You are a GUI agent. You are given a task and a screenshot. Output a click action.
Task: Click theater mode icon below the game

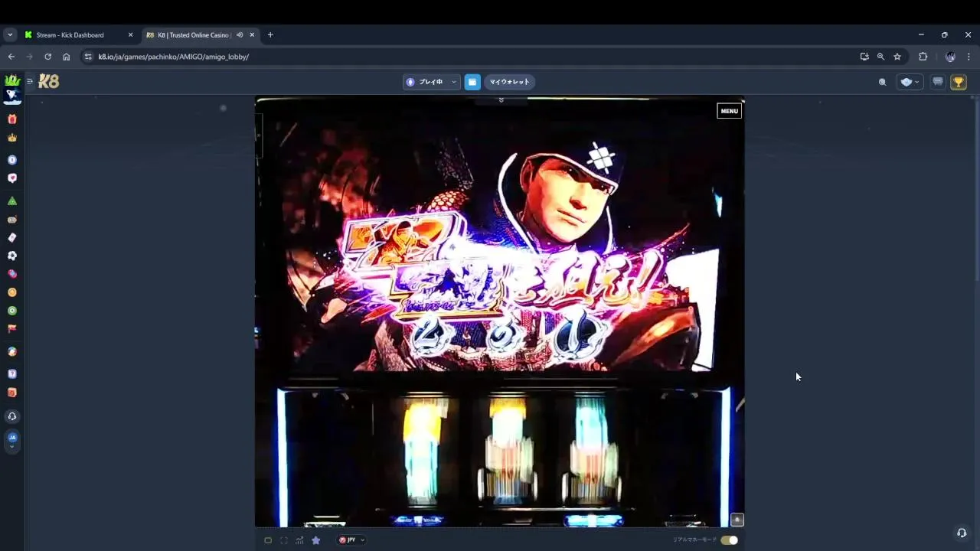tap(268, 540)
